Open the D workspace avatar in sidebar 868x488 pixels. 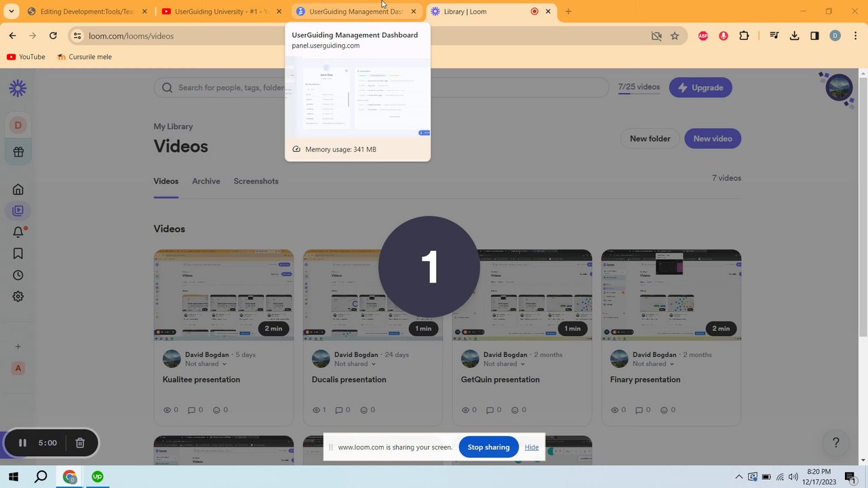(x=18, y=125)
